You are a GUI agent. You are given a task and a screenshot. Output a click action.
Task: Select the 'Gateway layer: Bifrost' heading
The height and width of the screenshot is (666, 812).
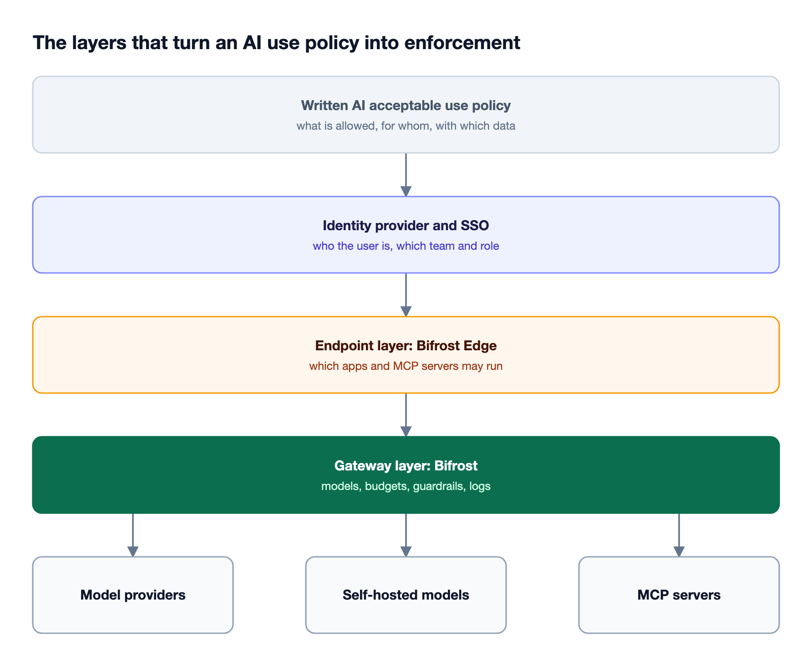tap(406, 466)
